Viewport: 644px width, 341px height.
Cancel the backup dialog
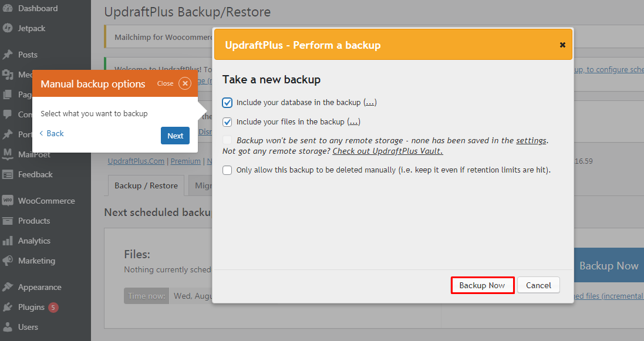[x=538, y=285]
